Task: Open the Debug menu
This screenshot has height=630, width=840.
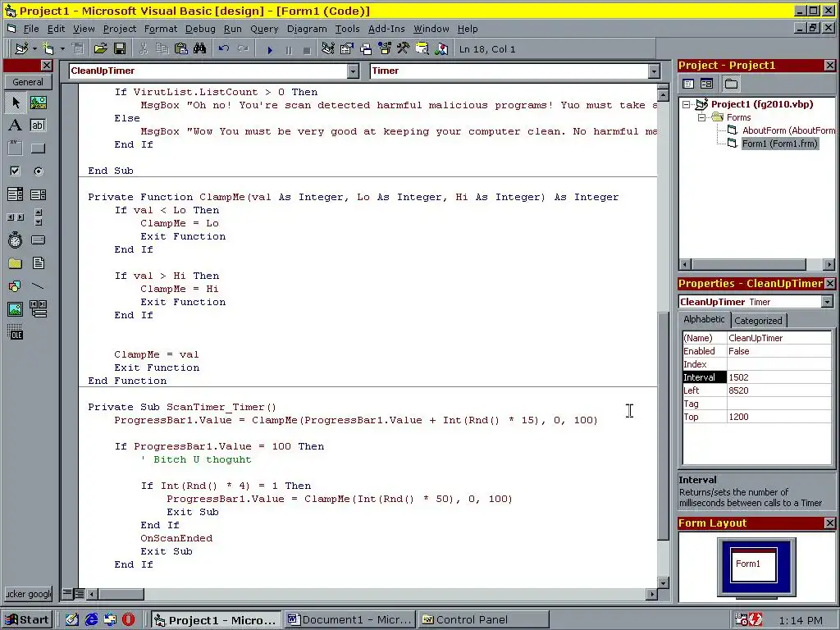Action: click(x=200, y=29)
